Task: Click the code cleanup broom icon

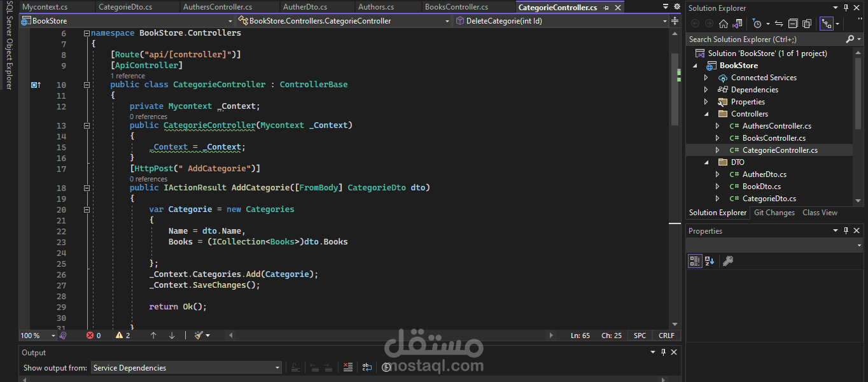Action: point(199,336)
